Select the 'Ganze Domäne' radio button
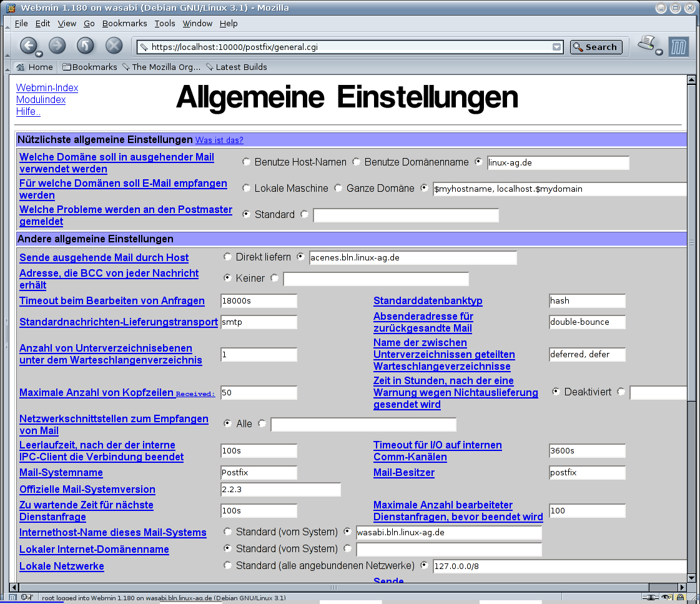 [338, 188]
